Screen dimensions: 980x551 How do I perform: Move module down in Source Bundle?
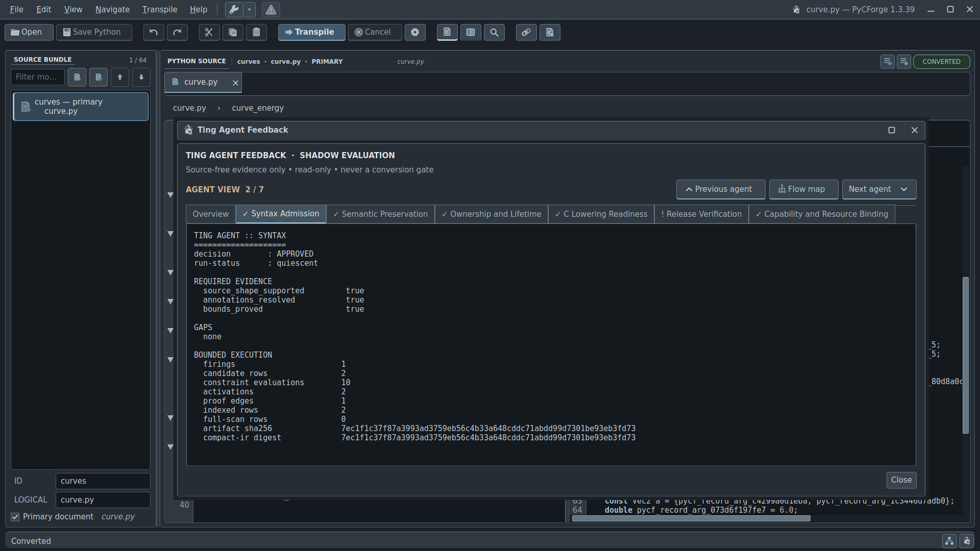(141, 77)
